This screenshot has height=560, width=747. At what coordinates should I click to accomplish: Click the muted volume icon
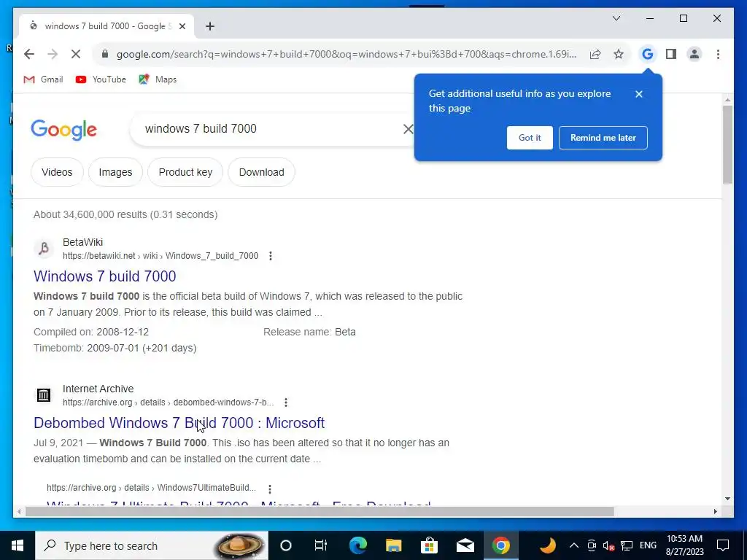608,545
